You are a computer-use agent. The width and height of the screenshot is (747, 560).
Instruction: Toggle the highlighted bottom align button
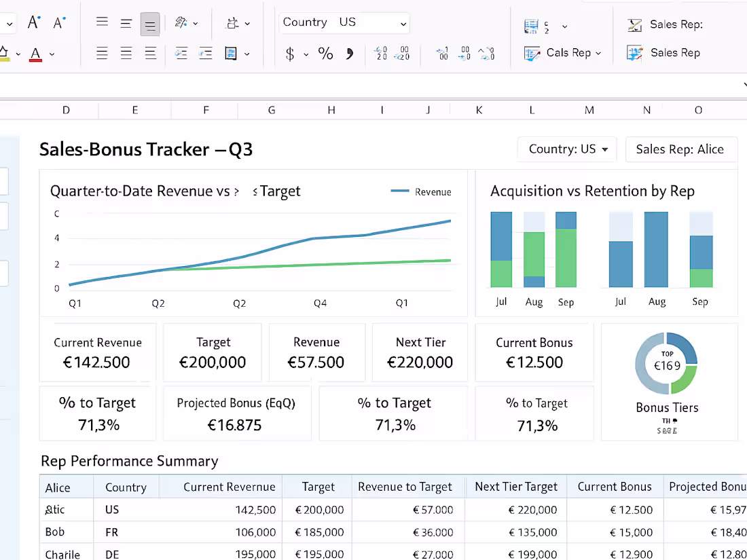pyautogui.click(x=149, y=24)
